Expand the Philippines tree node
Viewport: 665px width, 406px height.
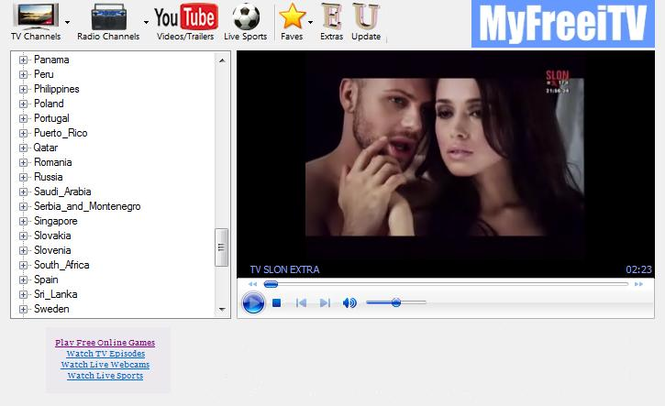click(x=23, y=89)
